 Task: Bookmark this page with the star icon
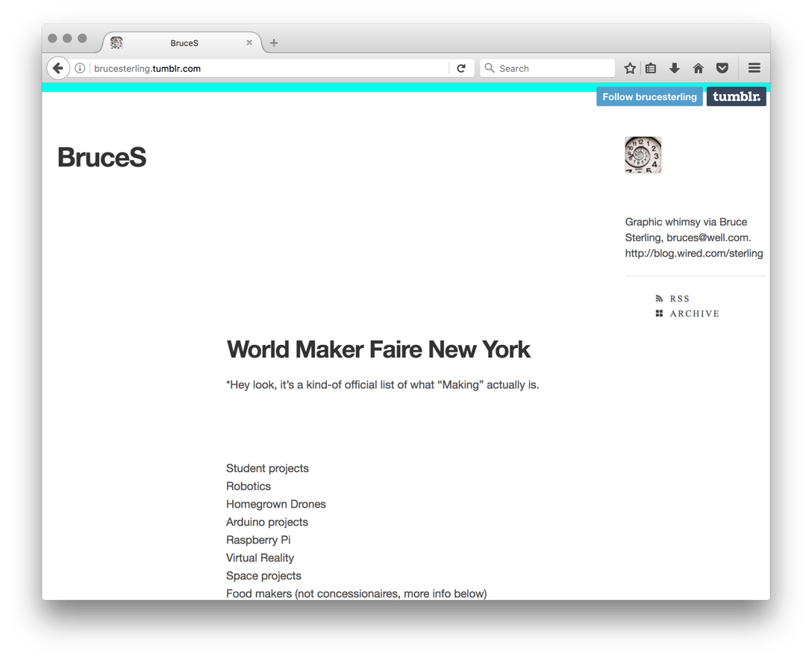630,68
